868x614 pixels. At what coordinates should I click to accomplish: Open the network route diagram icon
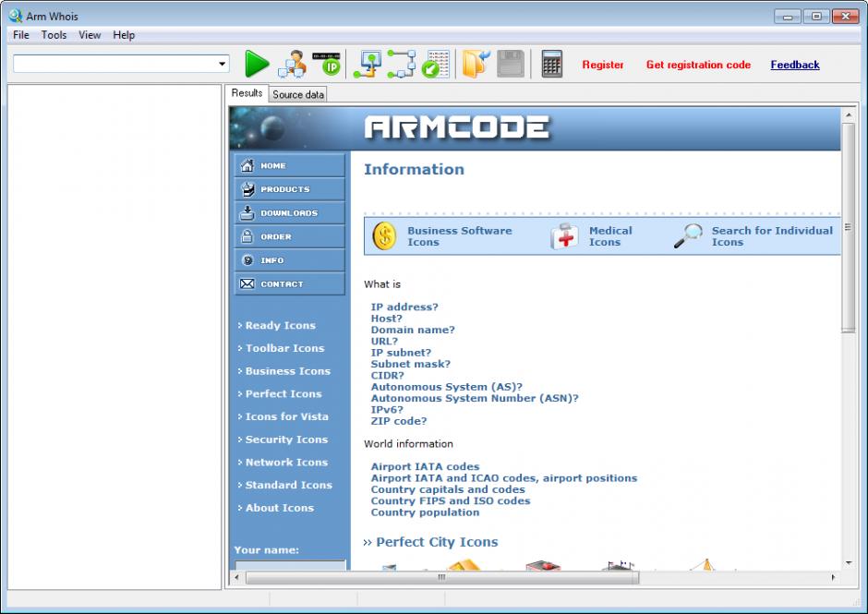click(x=402, y=64)
